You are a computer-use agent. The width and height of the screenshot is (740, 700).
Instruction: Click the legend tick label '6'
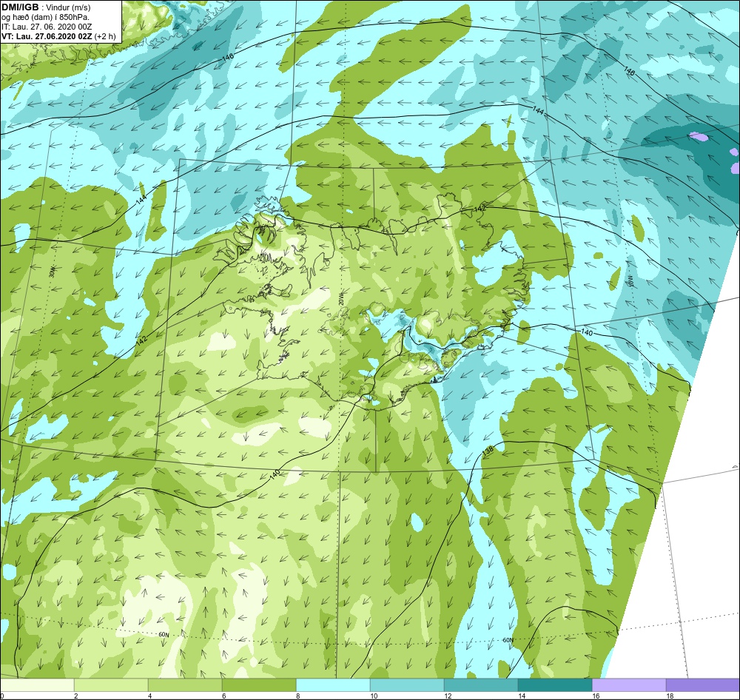(224, 696)
